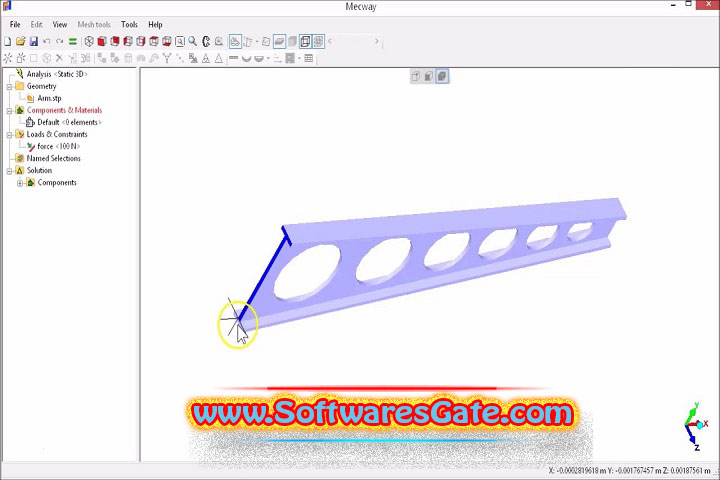Click the zoom-to-fit boxed magnifier icon

[180, 42]
